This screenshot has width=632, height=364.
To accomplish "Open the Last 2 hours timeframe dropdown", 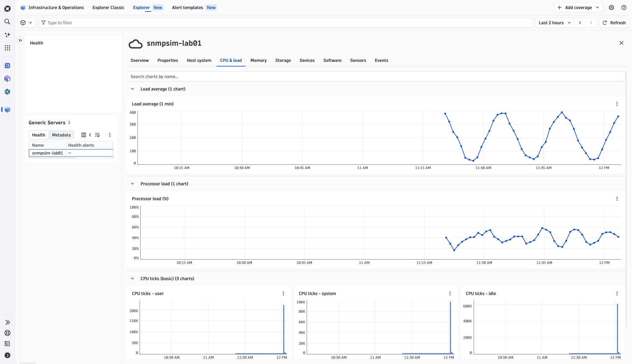I will [x=555, y=23].
